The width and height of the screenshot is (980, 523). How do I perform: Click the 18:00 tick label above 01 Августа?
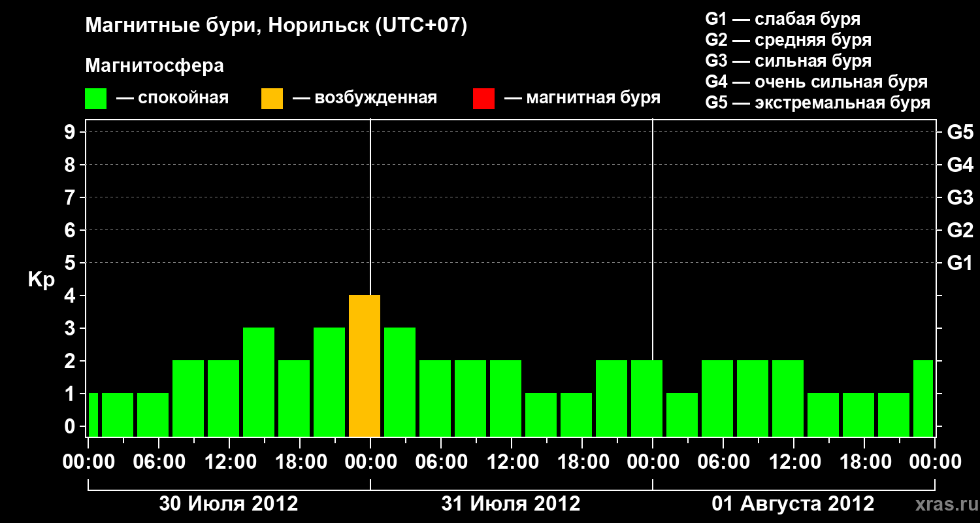coord(864,462)
